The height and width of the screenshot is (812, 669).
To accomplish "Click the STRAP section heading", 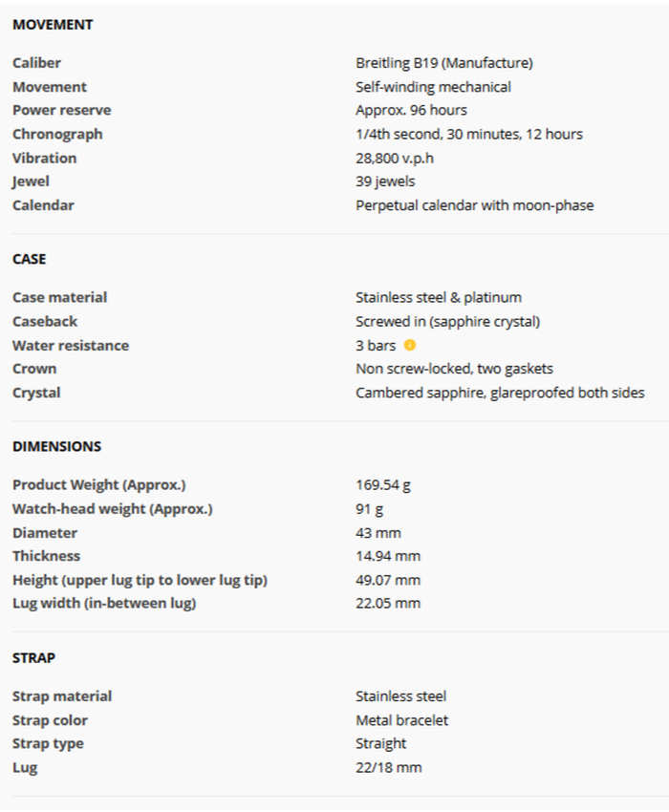I will [33, 658].
